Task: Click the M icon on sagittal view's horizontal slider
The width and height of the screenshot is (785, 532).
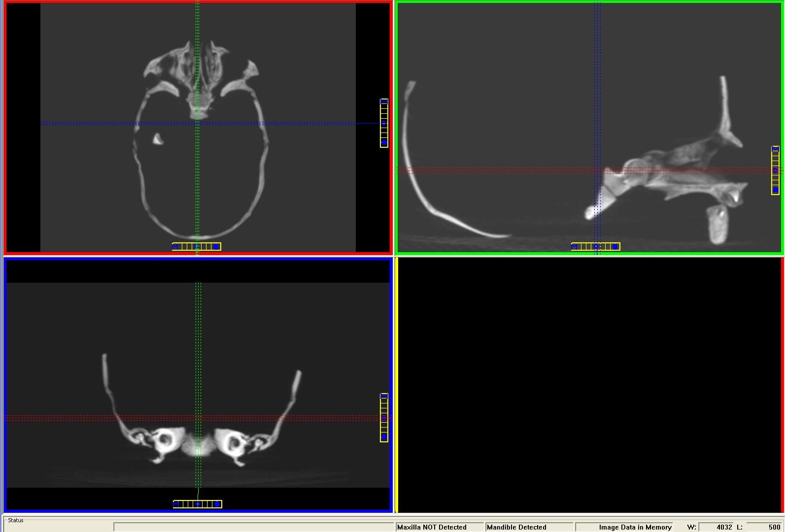Action: pos(575,246)
